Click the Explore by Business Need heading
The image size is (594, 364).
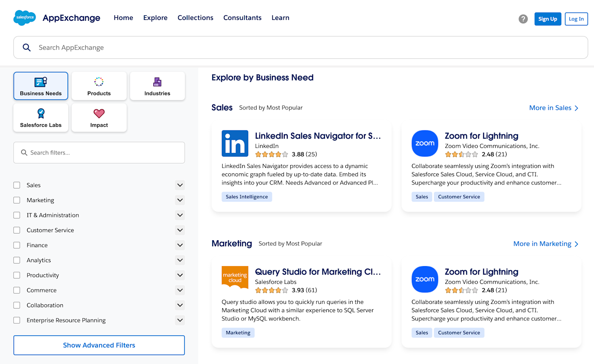pyautogui.click(x=263, y=78)
